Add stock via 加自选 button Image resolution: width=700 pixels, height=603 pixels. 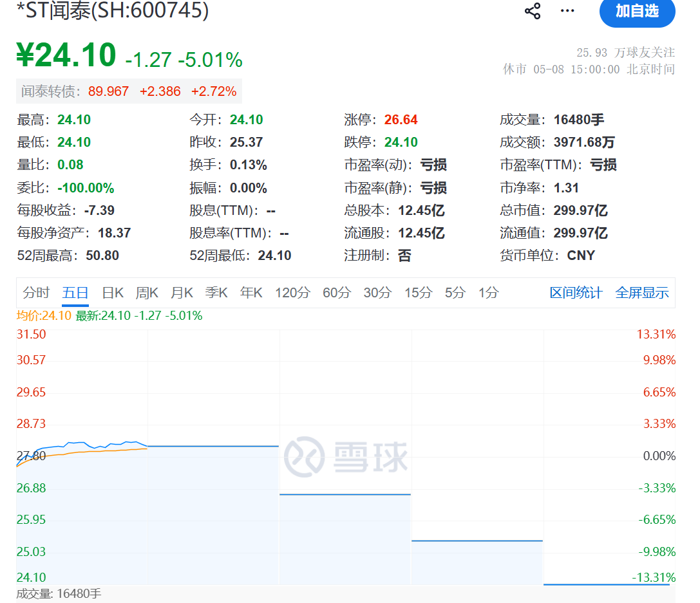tap(637, 12)
